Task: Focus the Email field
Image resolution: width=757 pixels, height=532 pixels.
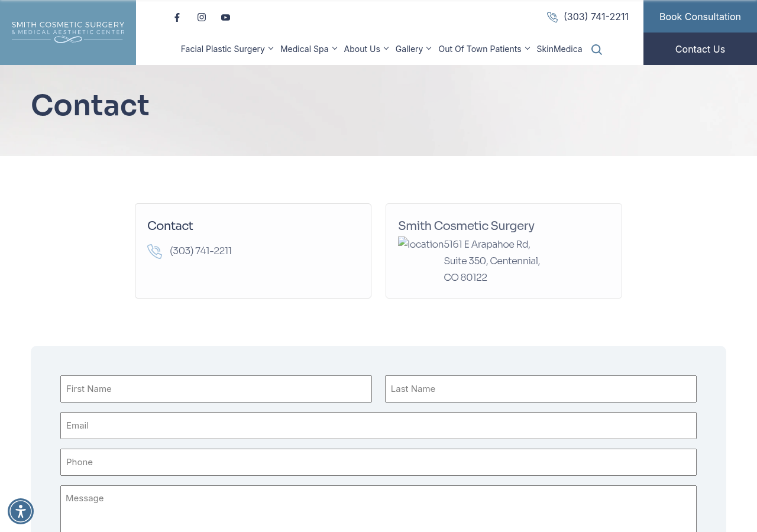Action: 378,426
